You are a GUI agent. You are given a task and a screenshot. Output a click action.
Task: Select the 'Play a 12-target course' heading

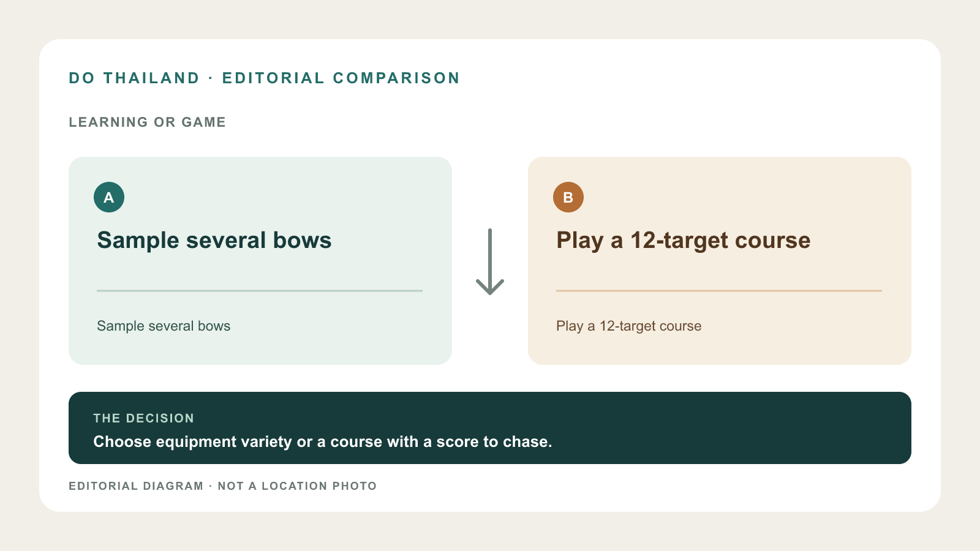[x=684, y=240]
